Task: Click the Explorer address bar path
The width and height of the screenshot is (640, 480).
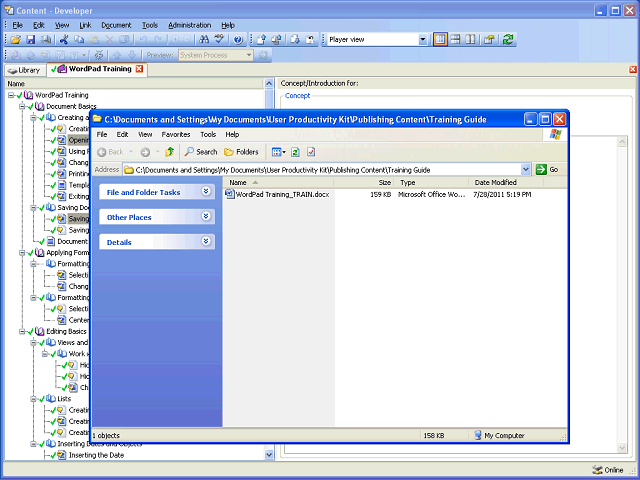Action: (282, 170)
